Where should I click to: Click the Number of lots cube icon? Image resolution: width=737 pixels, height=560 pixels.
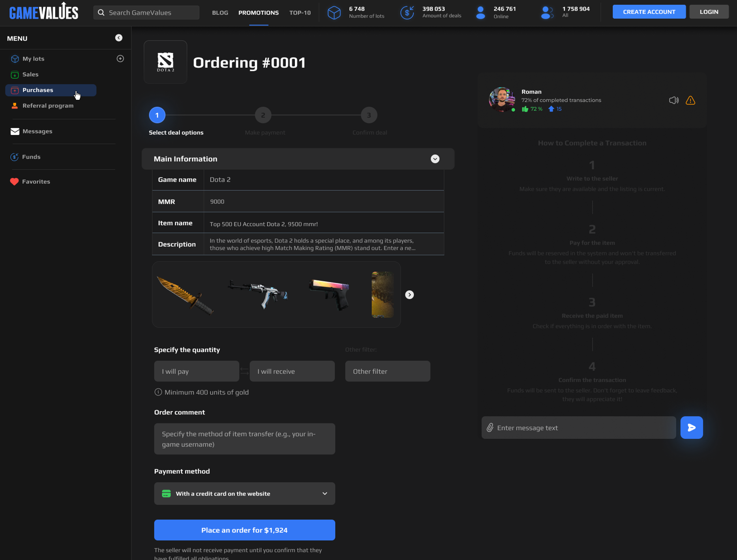pos(334,13)
